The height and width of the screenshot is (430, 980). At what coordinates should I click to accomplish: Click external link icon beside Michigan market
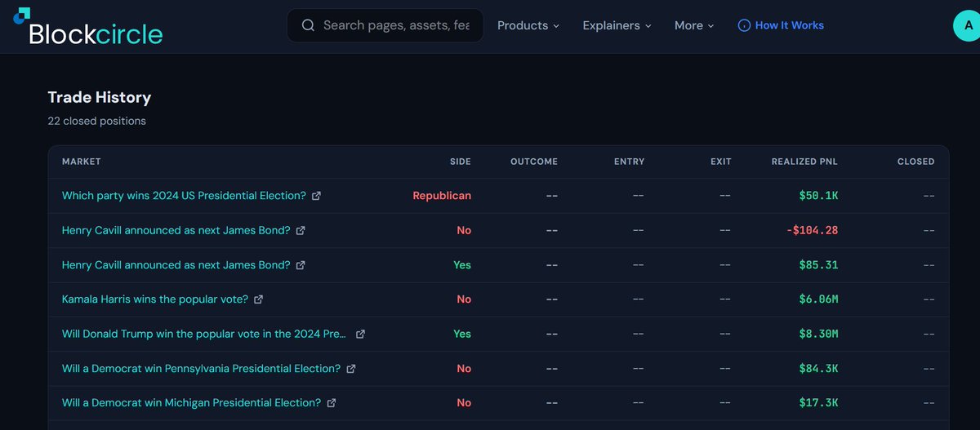331,402
